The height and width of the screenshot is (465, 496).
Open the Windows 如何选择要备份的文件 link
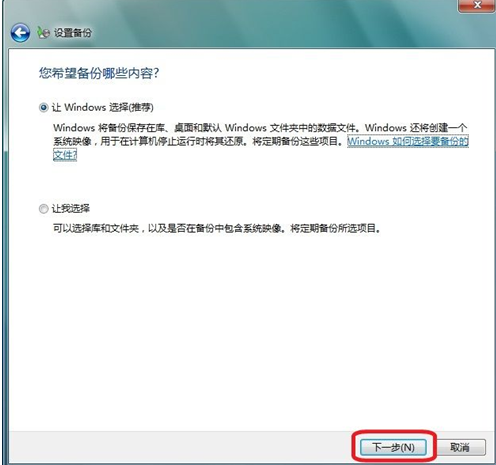(x=408, y=141)
